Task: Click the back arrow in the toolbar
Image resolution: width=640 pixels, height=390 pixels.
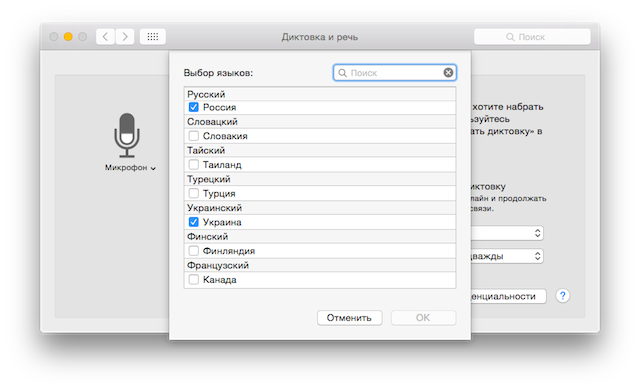Action: (105, 37)
